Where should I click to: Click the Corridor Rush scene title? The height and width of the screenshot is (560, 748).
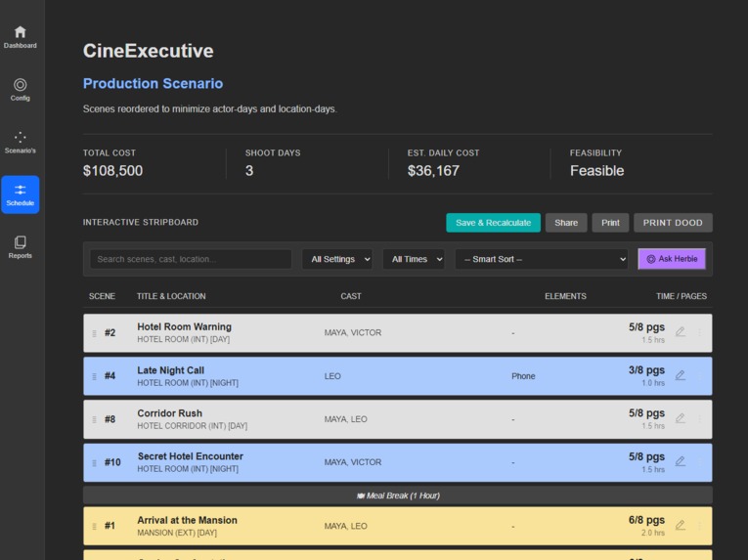point(169,413)
